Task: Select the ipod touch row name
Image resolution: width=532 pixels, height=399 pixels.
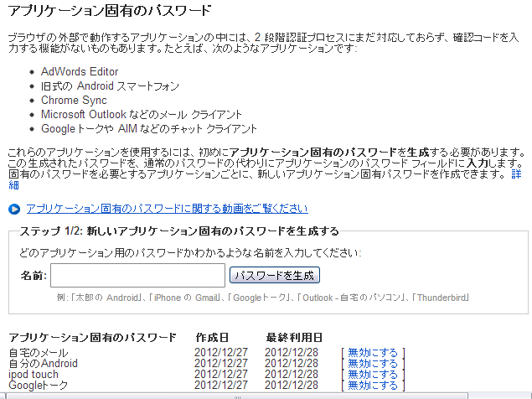Action: tap(34, 375)
